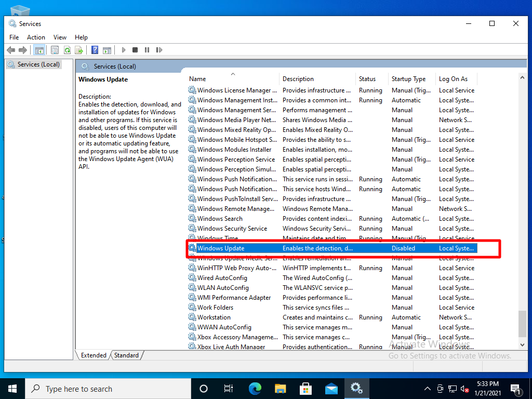Open the Windows Start menu

[12, 389]
